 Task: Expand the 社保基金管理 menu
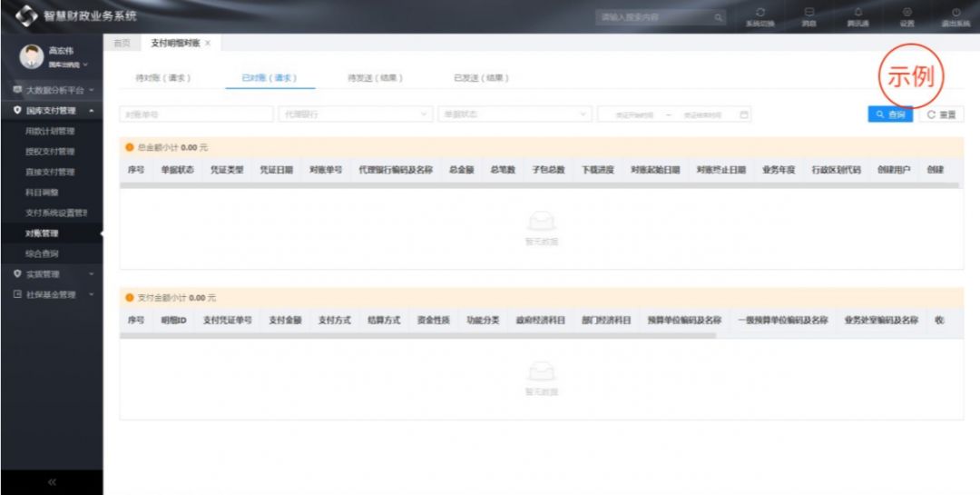(92, 295)
